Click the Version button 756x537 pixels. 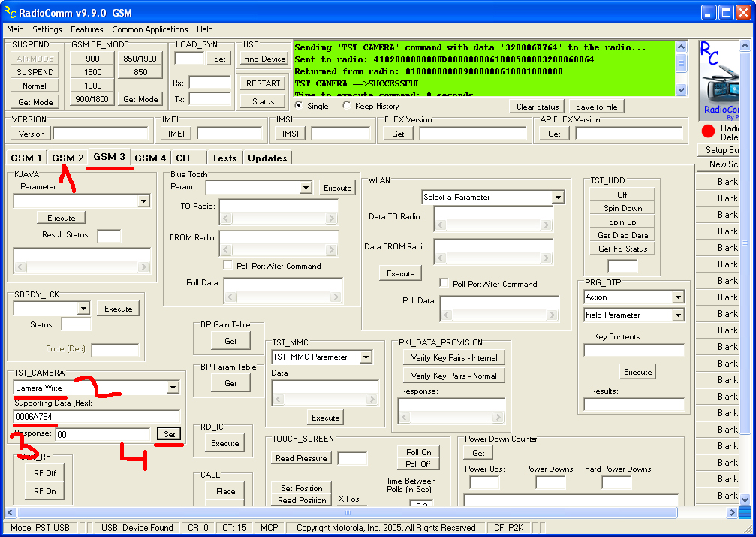[x=32, y=134]
